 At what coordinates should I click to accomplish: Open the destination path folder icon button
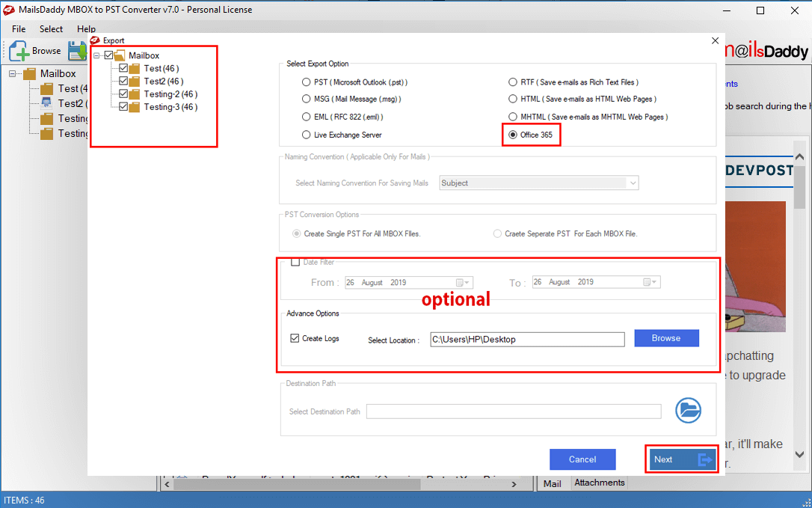point(688,410)
